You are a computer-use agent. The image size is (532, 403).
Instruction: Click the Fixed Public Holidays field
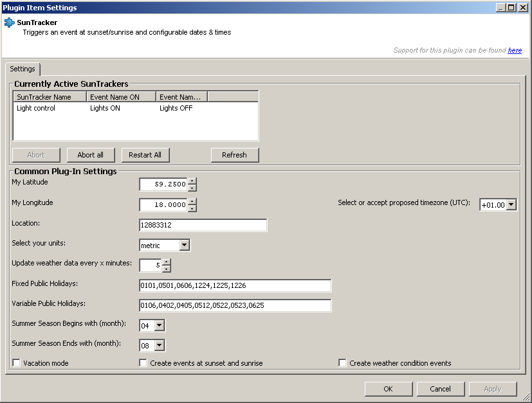[x=235, y=285]
